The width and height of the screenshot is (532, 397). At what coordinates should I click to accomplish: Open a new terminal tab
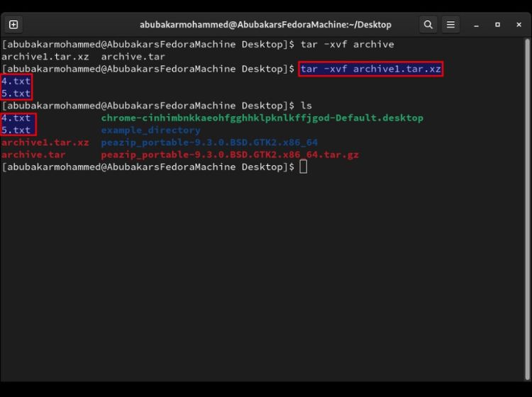pyautogui.click(x=13, y=24)
